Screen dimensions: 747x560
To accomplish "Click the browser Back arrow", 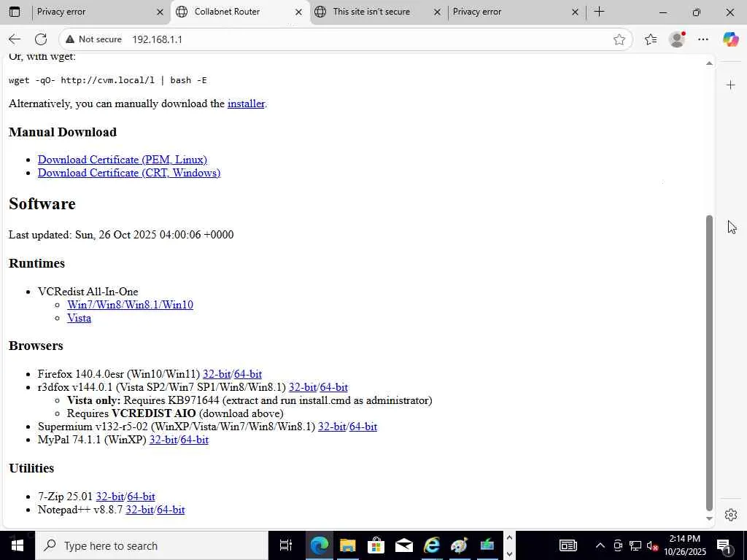I will pos(15,39).
